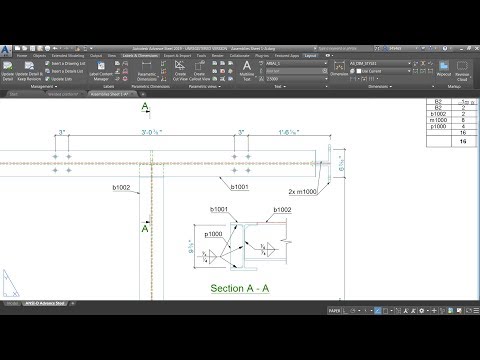This screenshot has width=480, height=360.
Task: Click the find text magnifier icon in Text panel
Action: [x=325, y=71]
